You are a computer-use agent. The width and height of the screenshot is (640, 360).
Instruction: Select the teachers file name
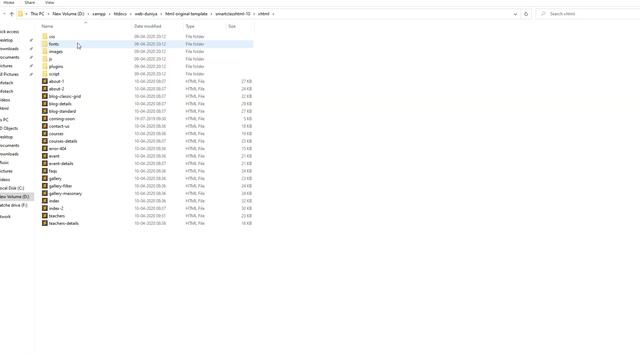[57, 216]
